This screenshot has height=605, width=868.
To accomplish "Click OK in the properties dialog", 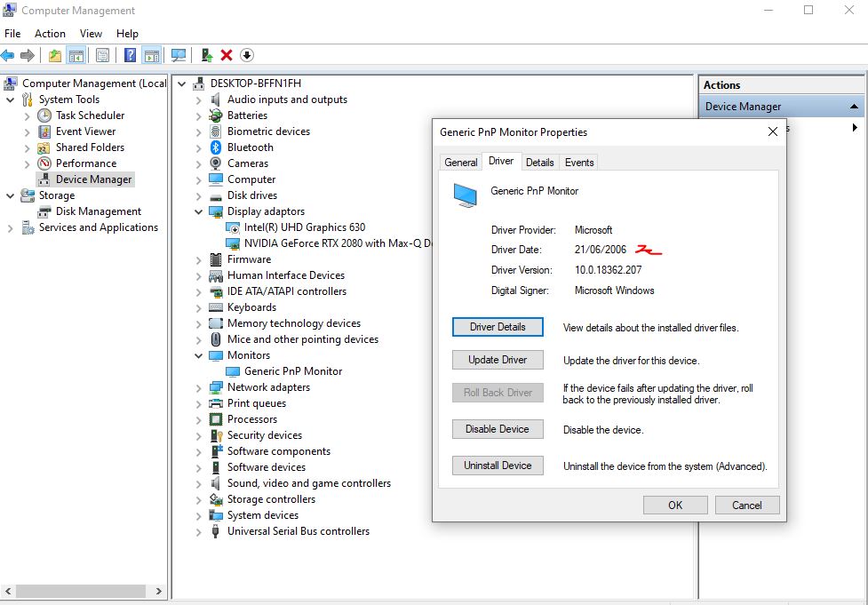I will point(675,505).
